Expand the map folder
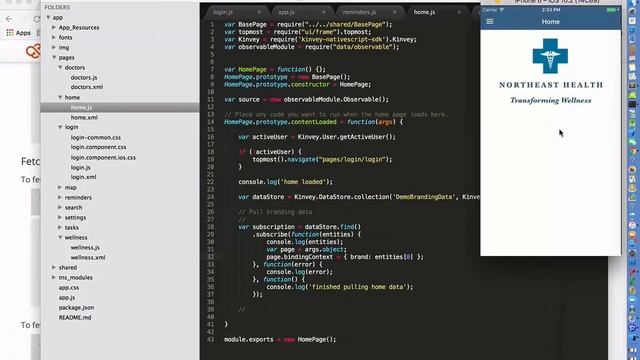Viewport: 640px width, 360px height. tap(60, 187)
